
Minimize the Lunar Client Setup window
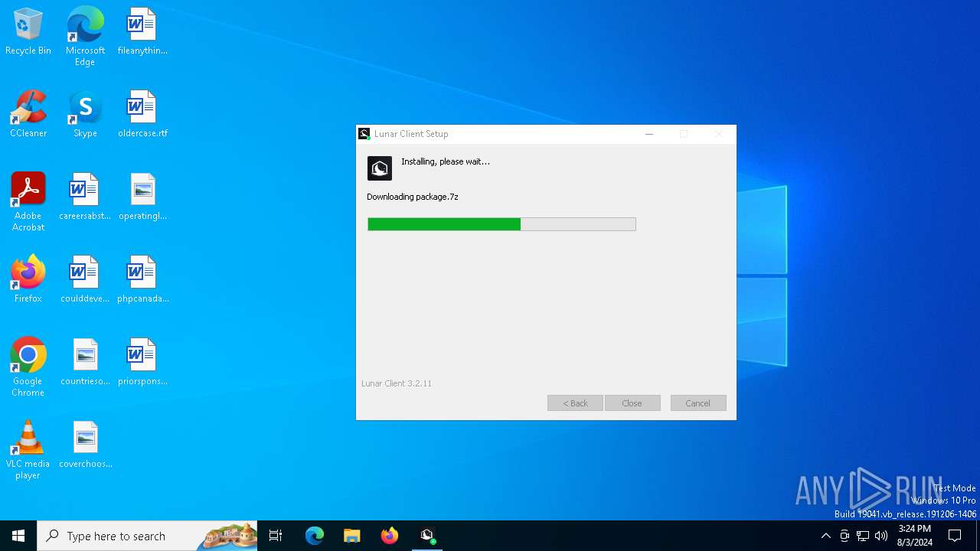[x=649, y=134]
